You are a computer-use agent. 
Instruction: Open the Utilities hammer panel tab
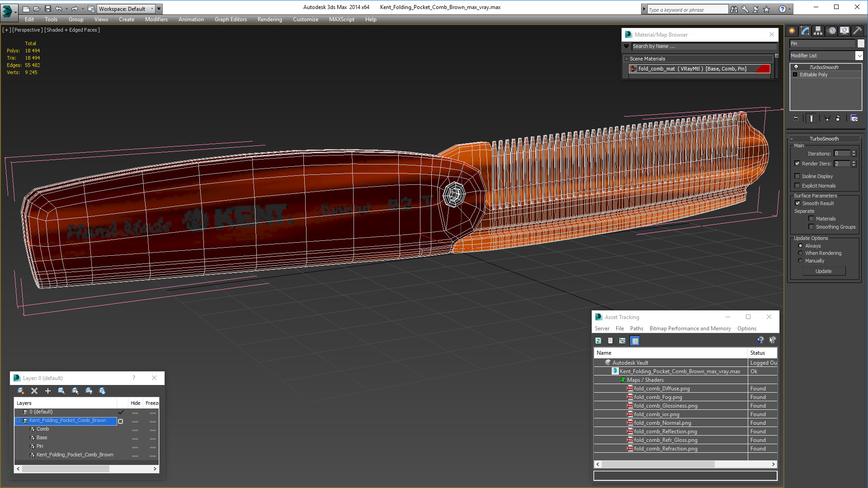[857, 31]
